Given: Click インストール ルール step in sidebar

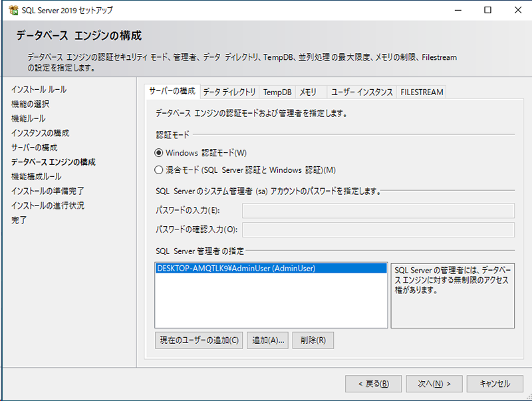Looking at the screenshot, I should (39, 90).
